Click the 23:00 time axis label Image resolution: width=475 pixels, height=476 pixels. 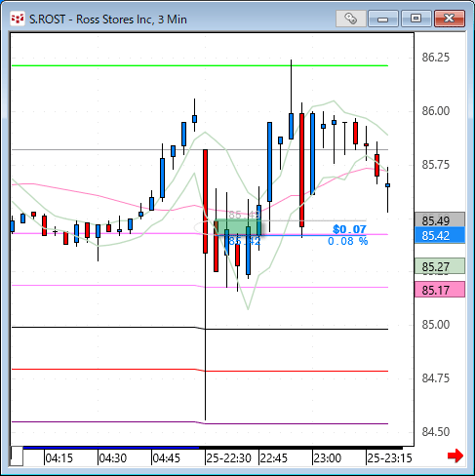coord(328,458)
